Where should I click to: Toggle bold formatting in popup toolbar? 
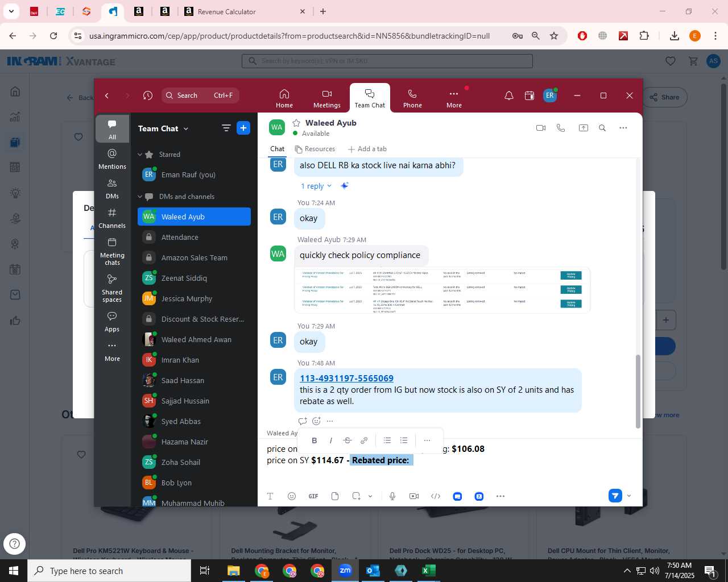(314, 440)
